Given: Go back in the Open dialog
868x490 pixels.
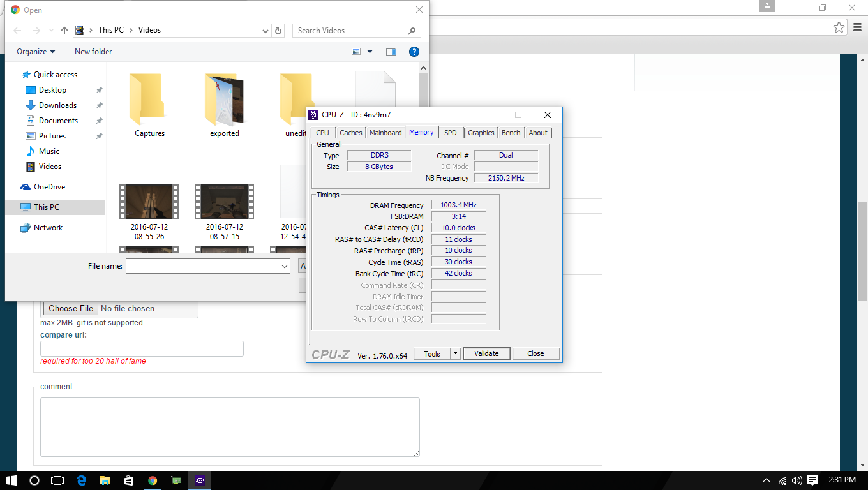Looking at the screenshot, I should coord(17,31).
